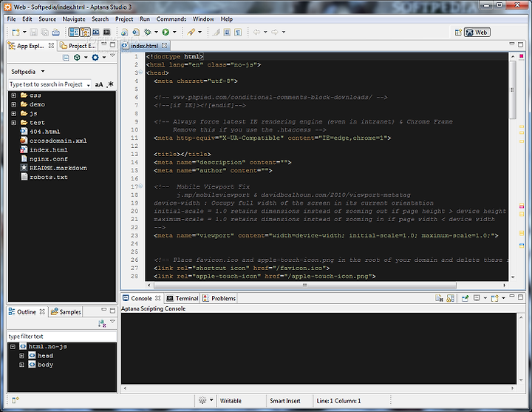Screen dimensions: 532x412
Task: Switch to the Problems tab
Action: pyautogui.click(x=219, y=298)
